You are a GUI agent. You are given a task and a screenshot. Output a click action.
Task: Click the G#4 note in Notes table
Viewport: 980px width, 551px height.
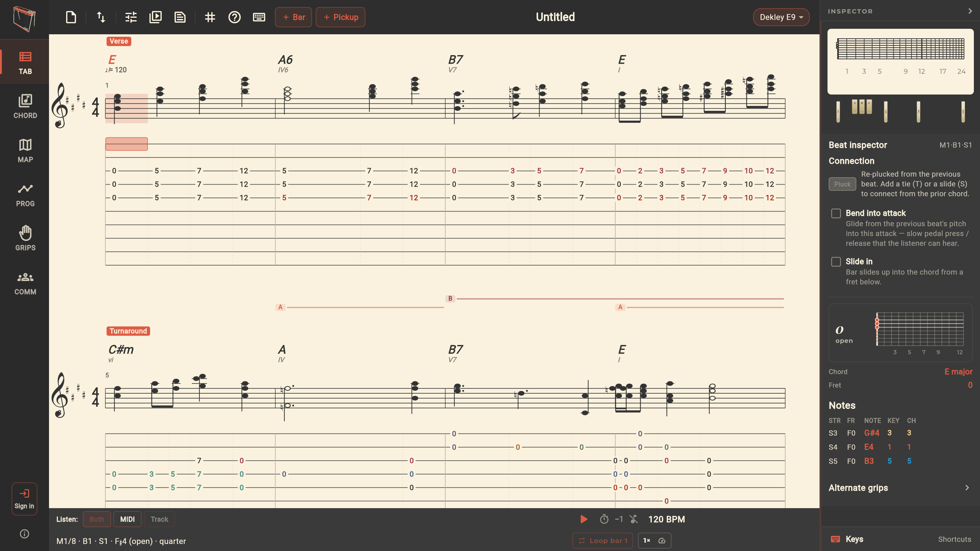pyautogui.click(x=871, y=433)
